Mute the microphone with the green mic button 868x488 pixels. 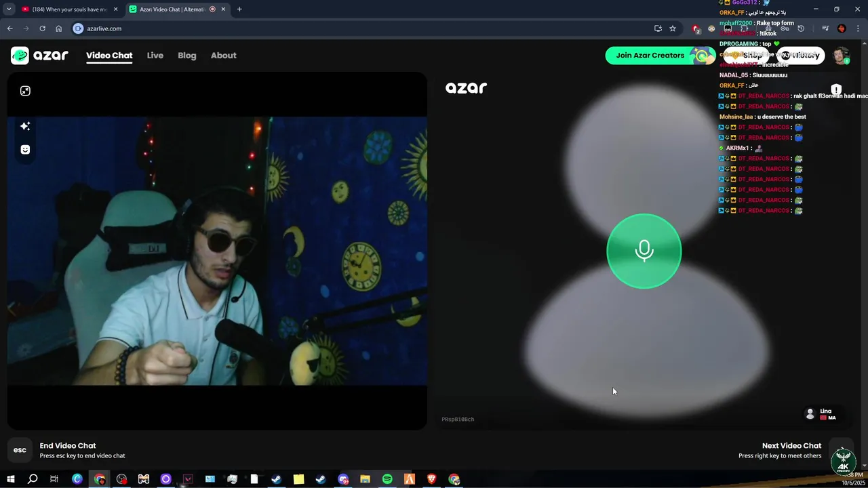tap(644, 251)
